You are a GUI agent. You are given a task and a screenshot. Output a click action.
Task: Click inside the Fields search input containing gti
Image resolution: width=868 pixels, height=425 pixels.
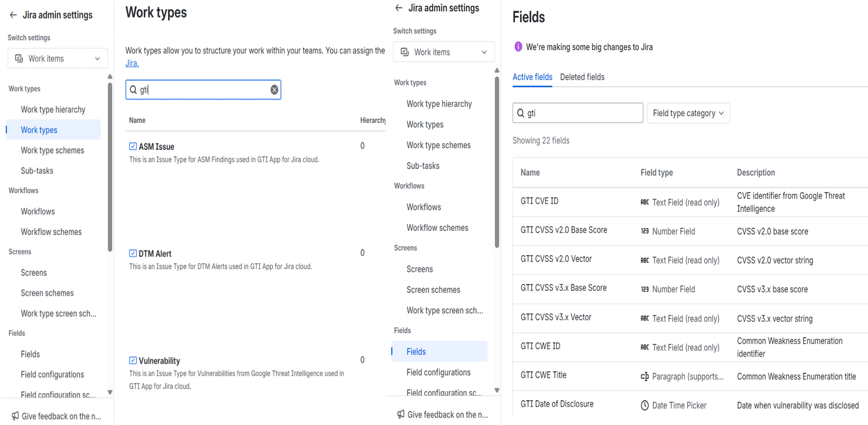[577, 113]
